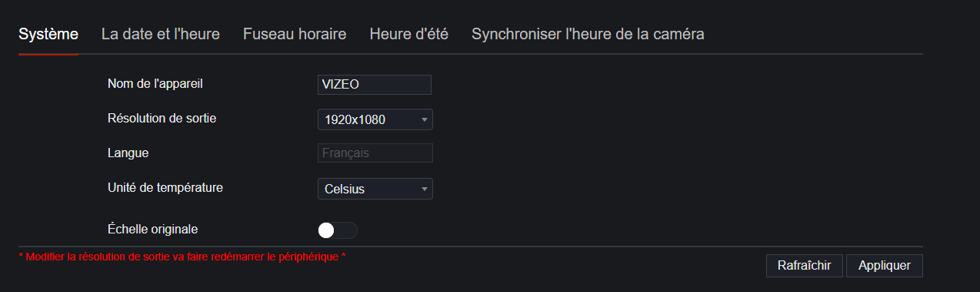Click the Résolution de sortie label
Image resolution: width=980 pixels, height=292 pixels.
[x=162, y=118]
